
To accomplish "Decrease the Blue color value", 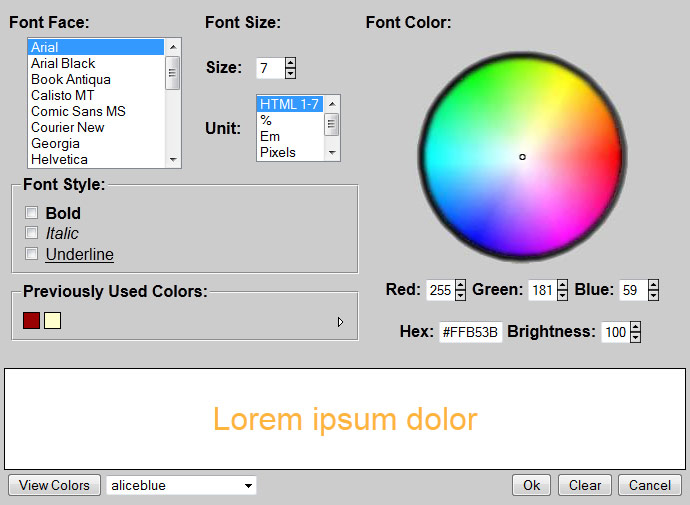I will pyautogui.click(x=653, y=295).
